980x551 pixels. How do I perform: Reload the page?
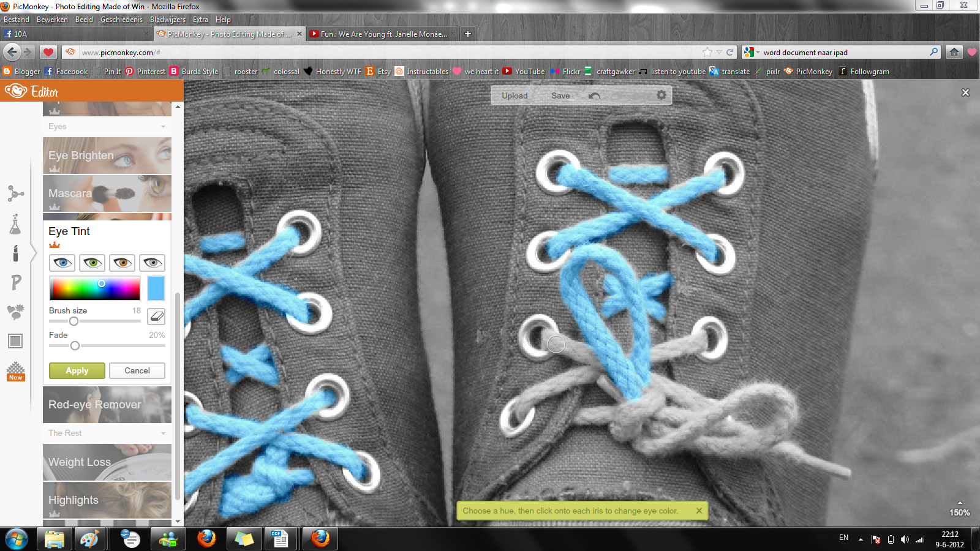[x=729, y=52]
